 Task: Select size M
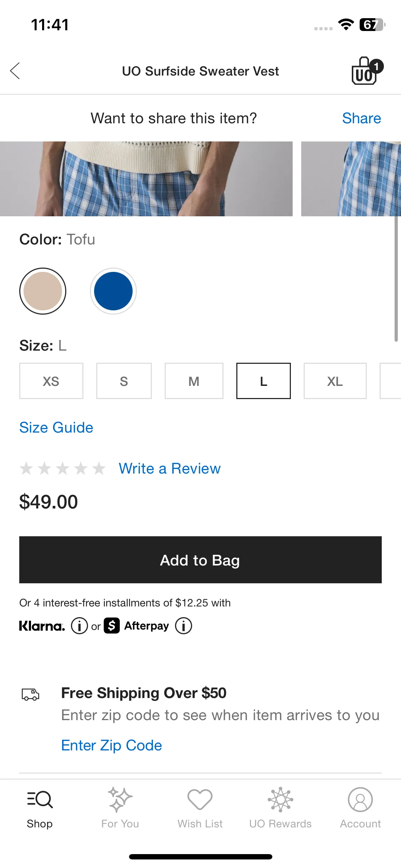[194, 381]
